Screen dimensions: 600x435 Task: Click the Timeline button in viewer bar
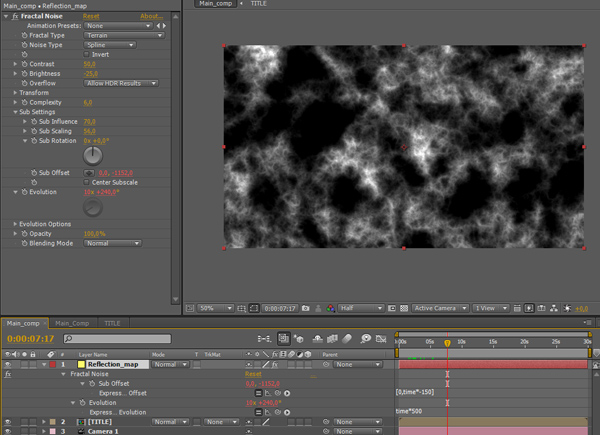(x=541, y=308)
